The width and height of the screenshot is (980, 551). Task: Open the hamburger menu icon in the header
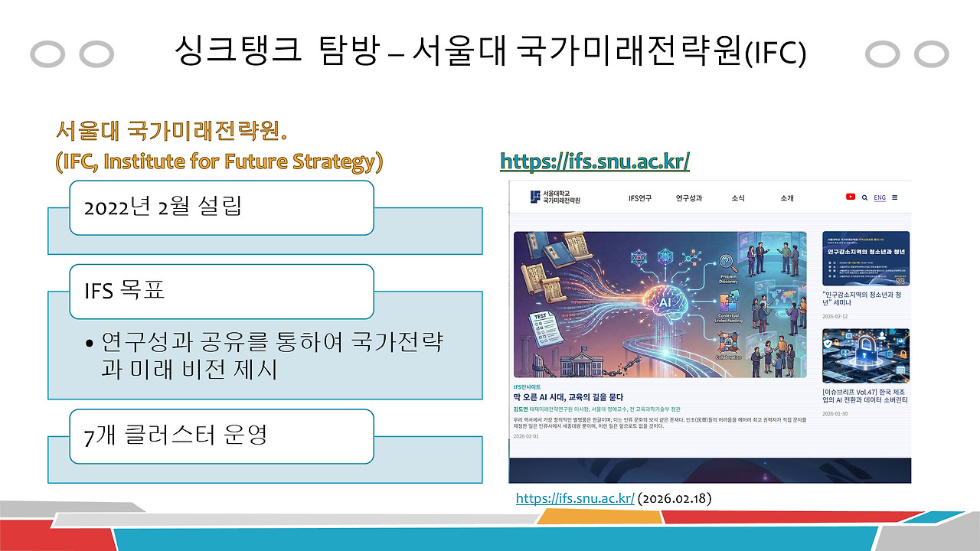click(893, 197)
